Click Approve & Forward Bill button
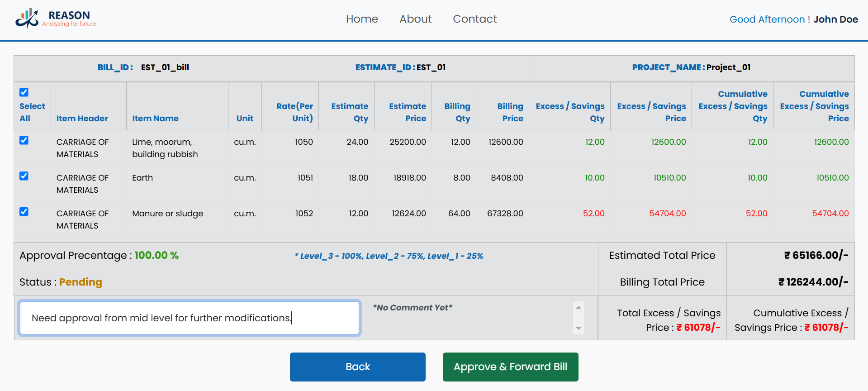 tap(510, 367)
